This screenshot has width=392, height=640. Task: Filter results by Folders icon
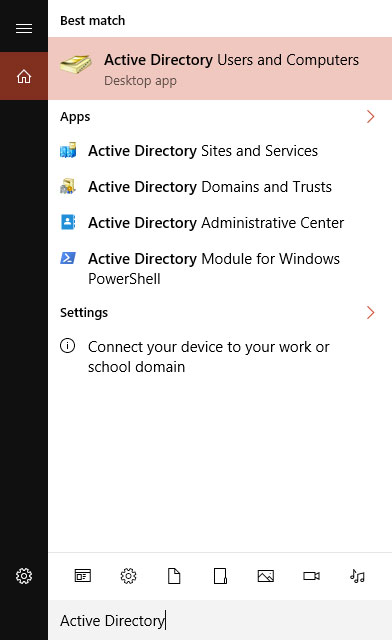coord(220,576)
